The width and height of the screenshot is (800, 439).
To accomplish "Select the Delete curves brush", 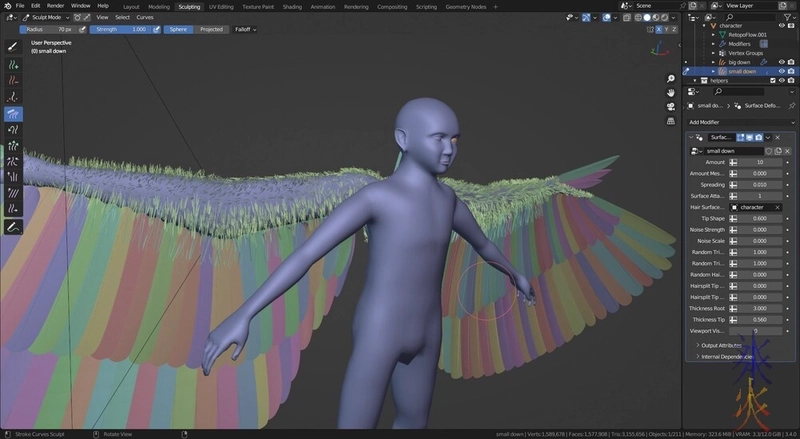I will click(13, 80).
